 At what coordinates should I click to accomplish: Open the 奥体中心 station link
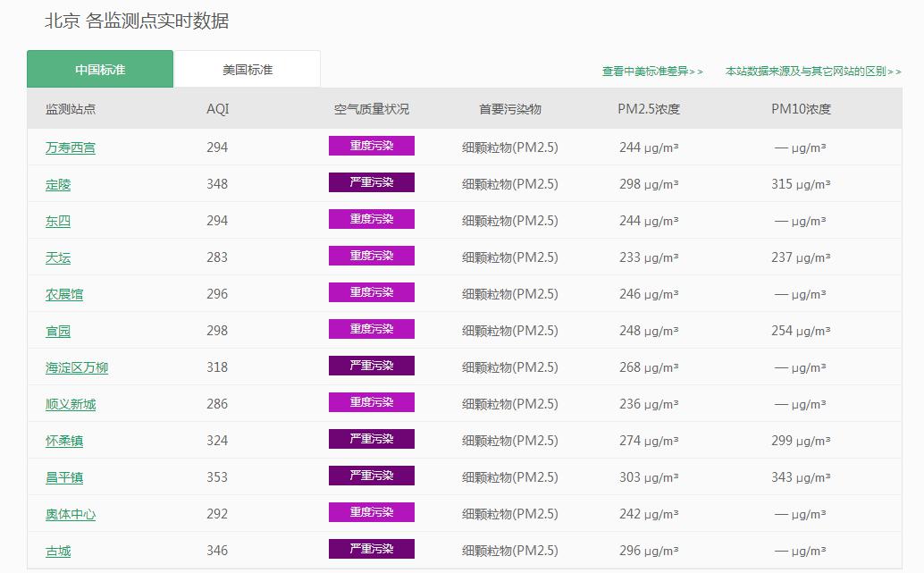(71, 514)
